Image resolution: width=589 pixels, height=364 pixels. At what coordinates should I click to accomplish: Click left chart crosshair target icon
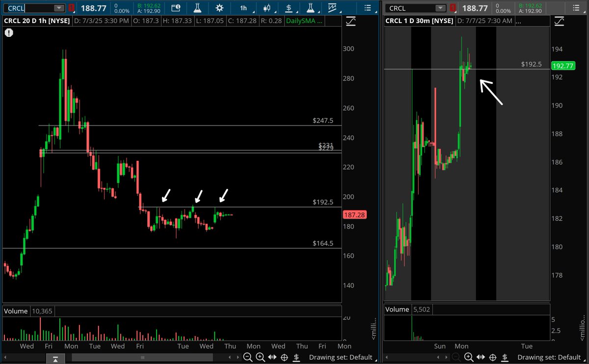point(285,358)
